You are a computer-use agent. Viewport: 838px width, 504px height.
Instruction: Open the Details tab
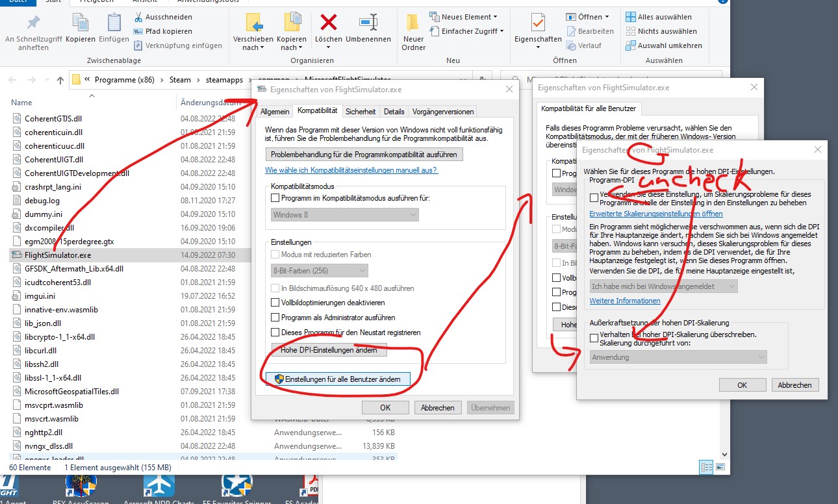[x=394, y=112]
